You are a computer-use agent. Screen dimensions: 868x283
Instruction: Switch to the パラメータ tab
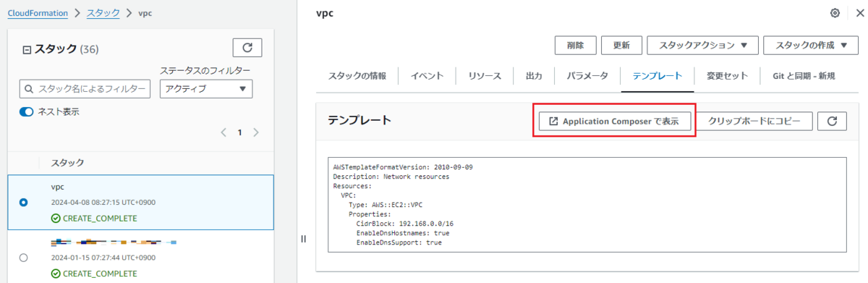point(587,76)
